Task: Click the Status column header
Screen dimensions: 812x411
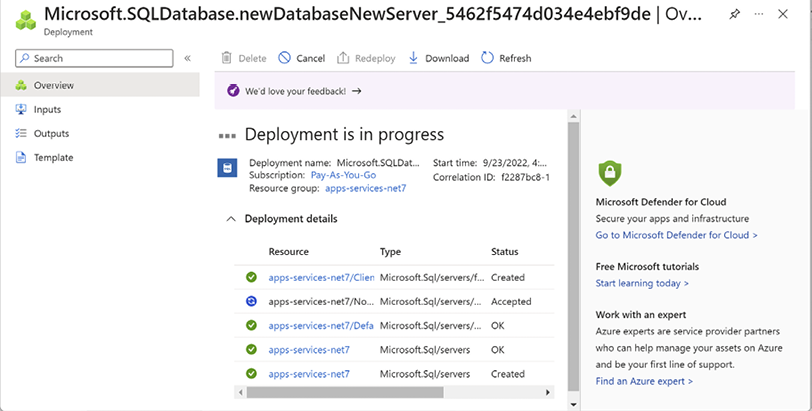Action: click(504, 252)
